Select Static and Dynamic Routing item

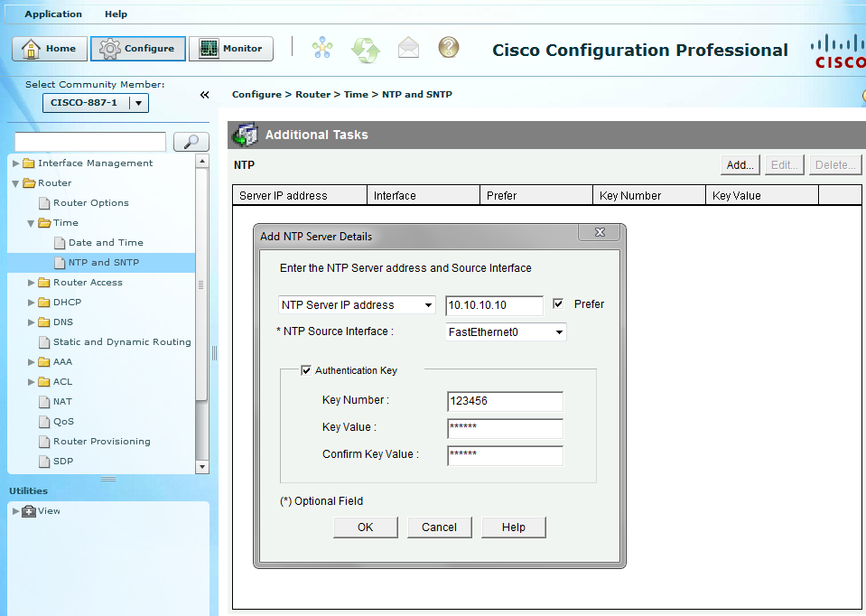[x=122, y=342]
